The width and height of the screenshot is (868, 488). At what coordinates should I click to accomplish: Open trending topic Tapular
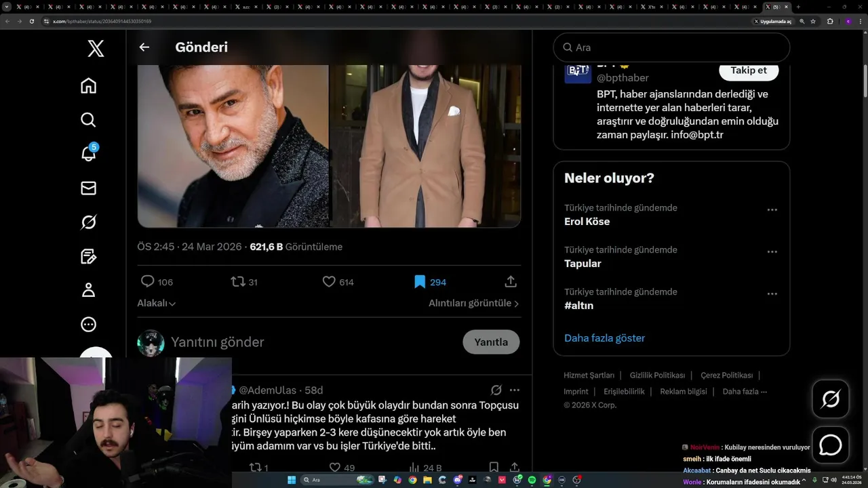583,264
